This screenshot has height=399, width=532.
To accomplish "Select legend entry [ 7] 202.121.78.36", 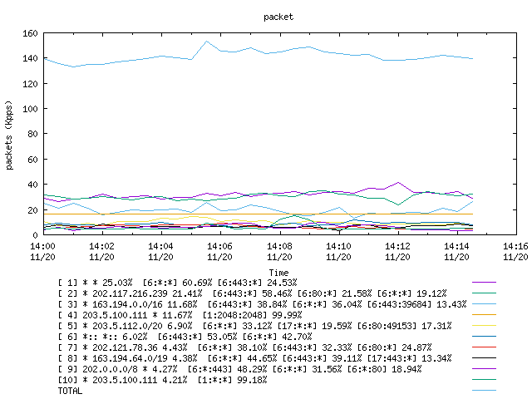I will click(x=244, y=347).
